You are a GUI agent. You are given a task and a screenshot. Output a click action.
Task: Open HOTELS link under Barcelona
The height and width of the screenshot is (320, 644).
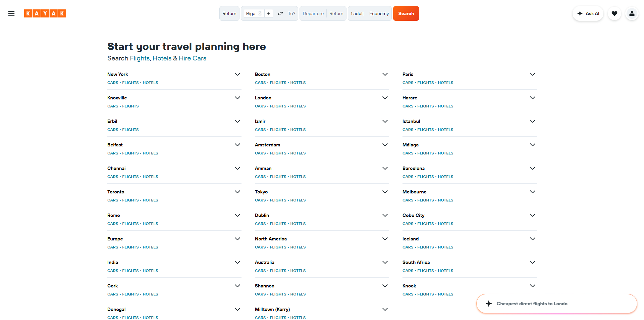[x=445, y=177]
